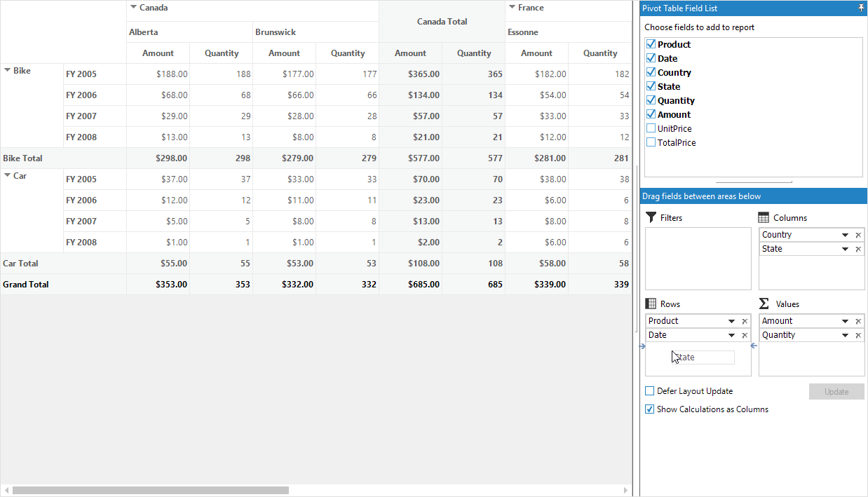The width and height of the screenshot is (868, 497).
Task: Click Bike FY 2008 row label
Action: point(95,137)
